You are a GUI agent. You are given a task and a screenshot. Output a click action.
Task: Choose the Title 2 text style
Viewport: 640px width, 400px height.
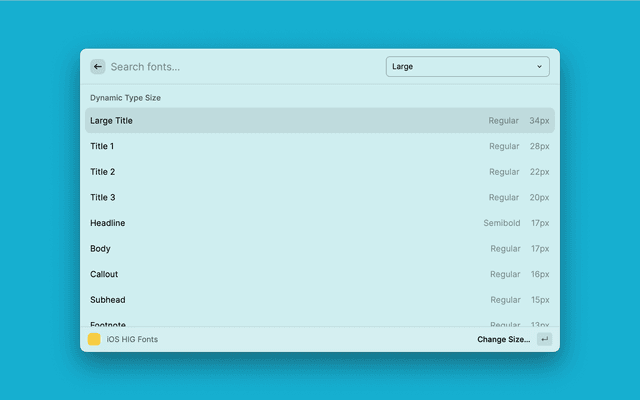coord(320,172)
